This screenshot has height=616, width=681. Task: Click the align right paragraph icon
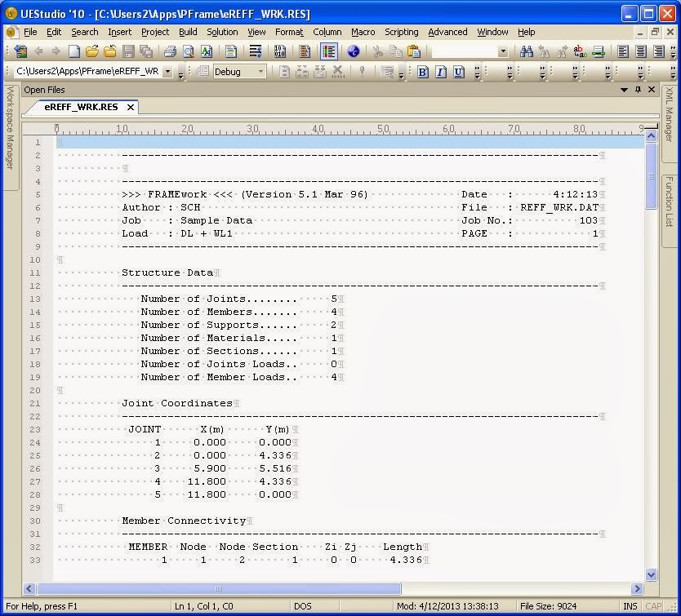click(x=658, y=51)
